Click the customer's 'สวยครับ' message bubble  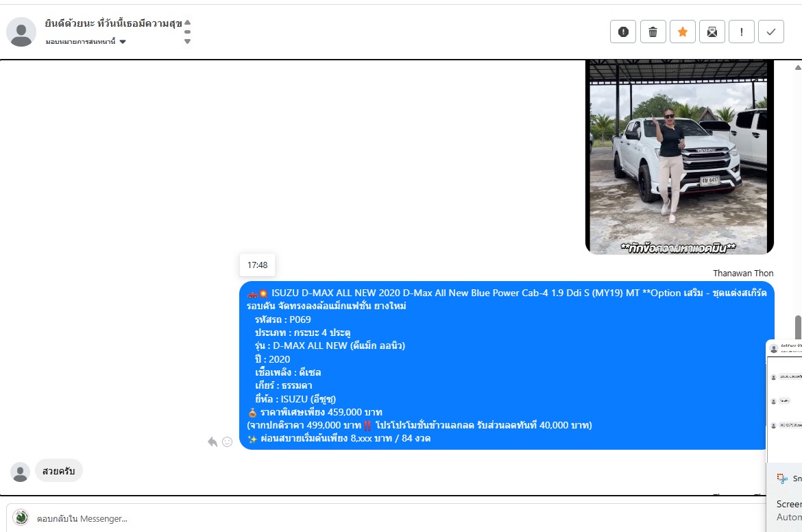pos(59,470)
